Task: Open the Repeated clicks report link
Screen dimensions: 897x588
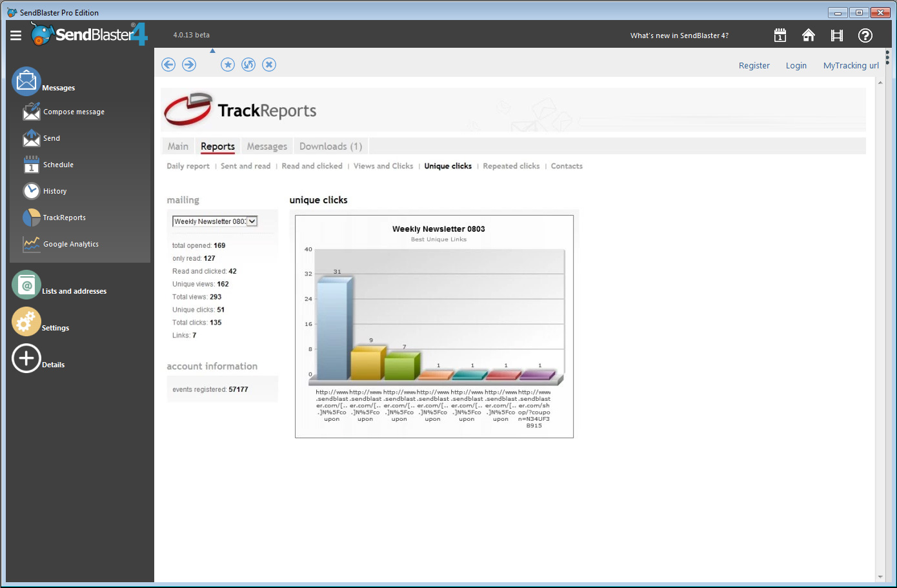Action: [x=511, y=167]
